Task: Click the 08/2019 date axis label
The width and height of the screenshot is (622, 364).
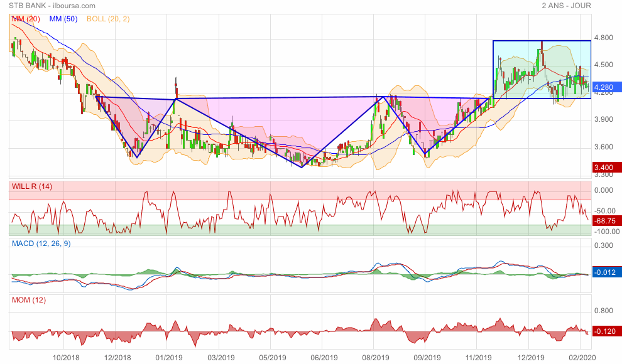Action: point(376,358)
